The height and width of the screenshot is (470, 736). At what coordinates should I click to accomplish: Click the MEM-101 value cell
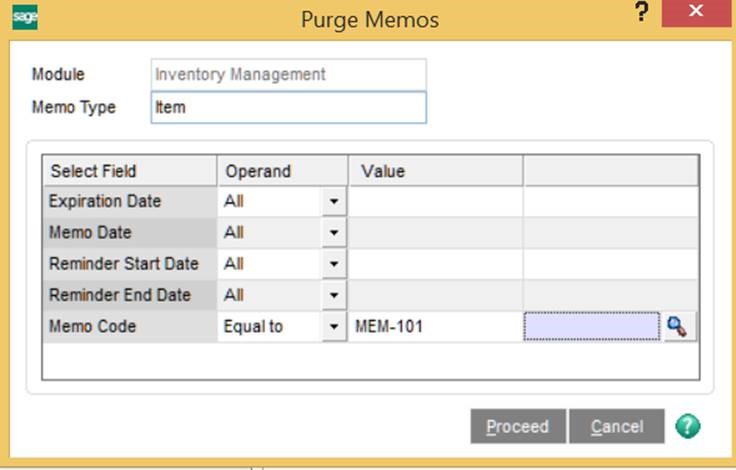[436, 326]
